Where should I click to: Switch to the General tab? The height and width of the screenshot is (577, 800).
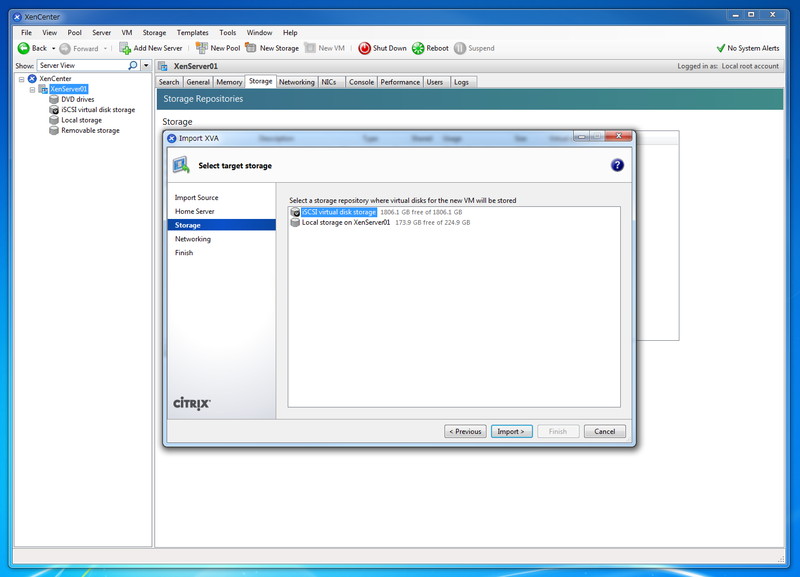198,82
